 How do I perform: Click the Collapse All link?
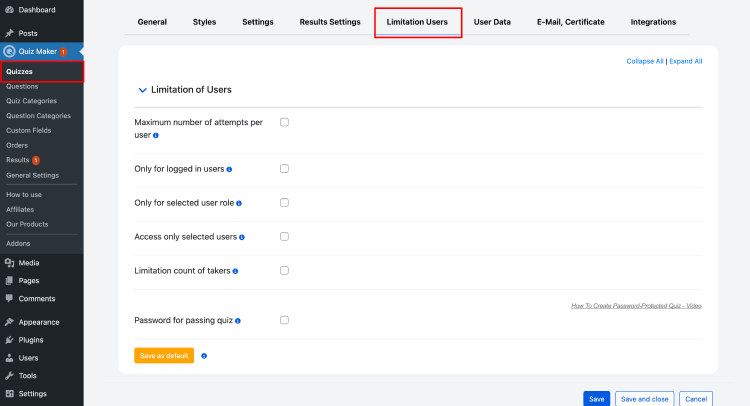[645, 61]
